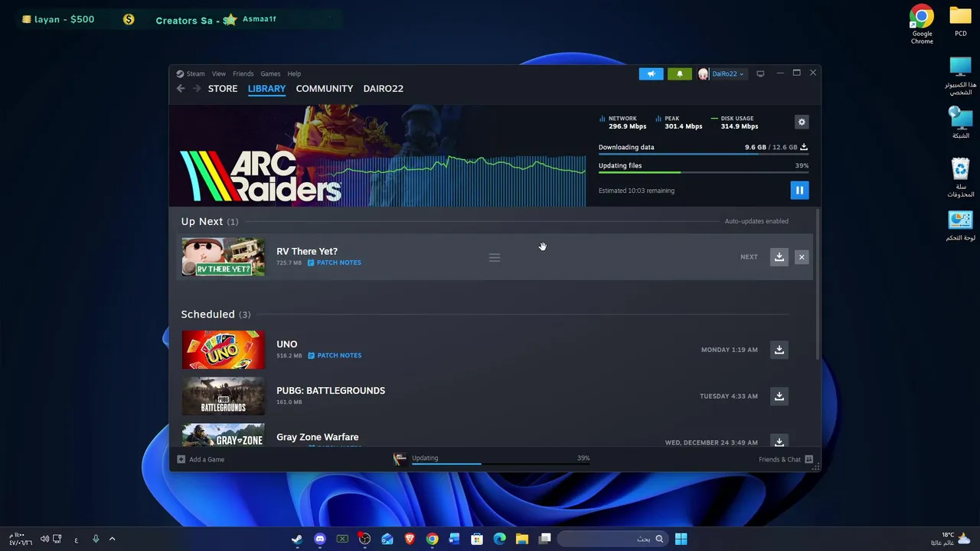Open File Explorer from the taskbar
The width and height of the screenshot is (980, 551).
pos(522,539)
